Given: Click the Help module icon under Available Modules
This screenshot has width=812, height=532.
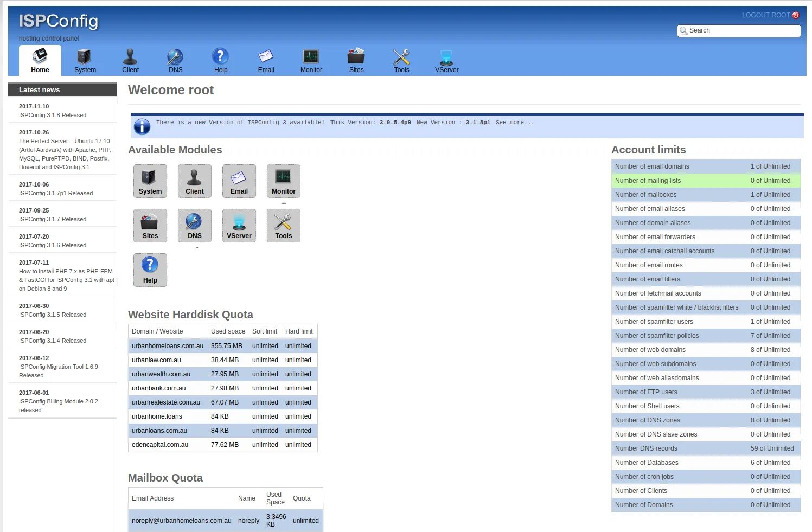Looking at the screenshot, I should tap(150, 270).
